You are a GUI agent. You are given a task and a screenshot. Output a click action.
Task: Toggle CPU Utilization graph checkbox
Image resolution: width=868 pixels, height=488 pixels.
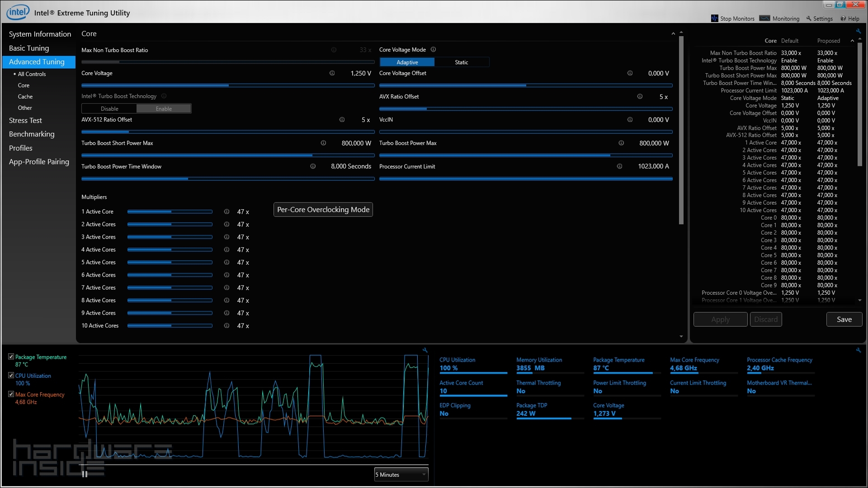tap(11, 375)
